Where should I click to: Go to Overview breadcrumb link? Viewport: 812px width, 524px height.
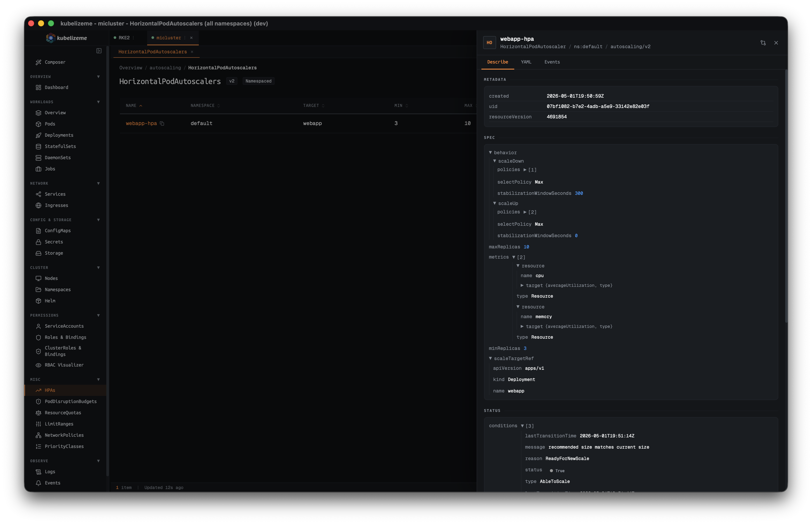click(131, 68)
